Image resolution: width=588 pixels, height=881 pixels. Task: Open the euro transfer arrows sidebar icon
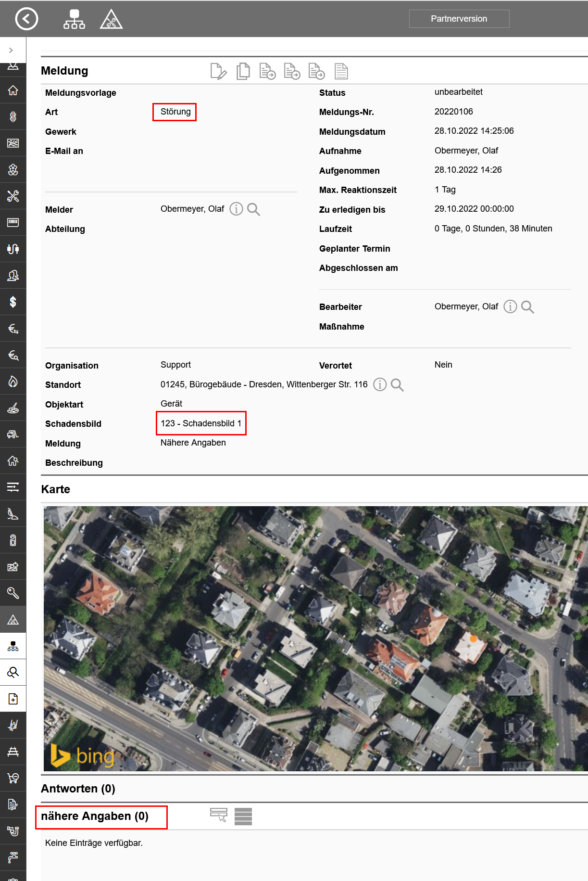[13, 329]
